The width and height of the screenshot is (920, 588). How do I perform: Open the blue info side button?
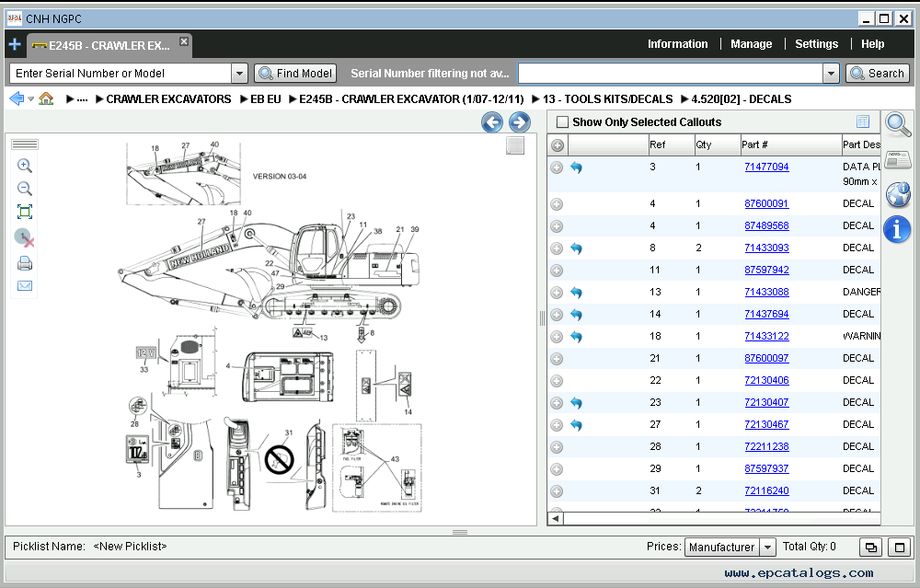897,229
